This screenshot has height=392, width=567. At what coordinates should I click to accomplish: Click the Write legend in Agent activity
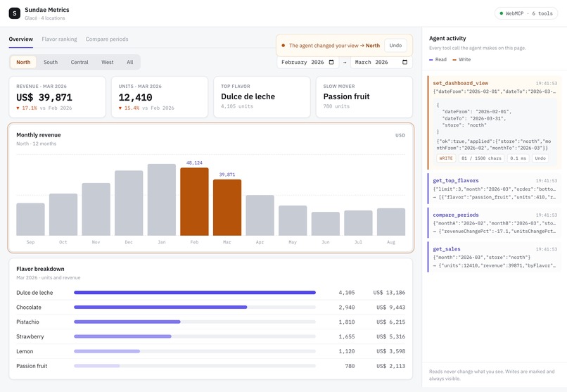[461, 59]
